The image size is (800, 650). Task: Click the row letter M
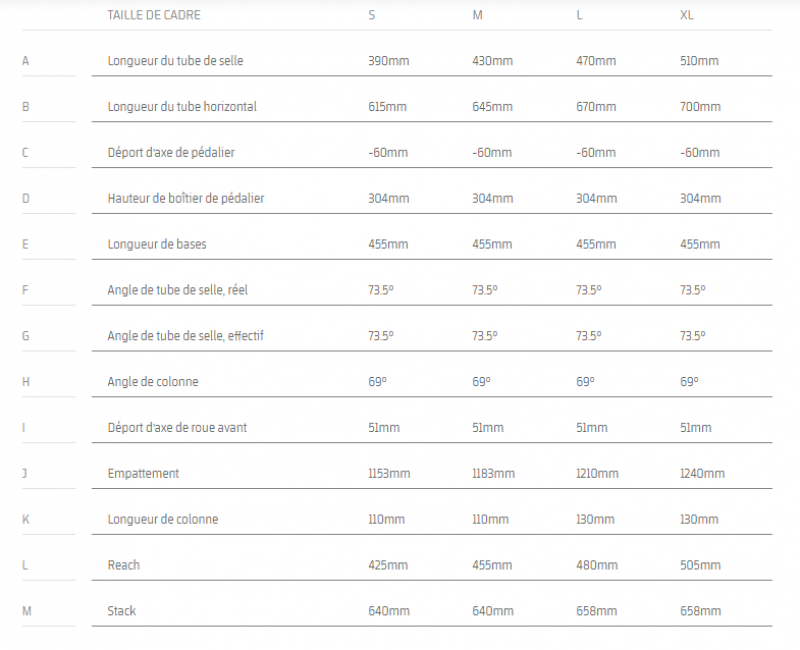(x=26, y=611)
